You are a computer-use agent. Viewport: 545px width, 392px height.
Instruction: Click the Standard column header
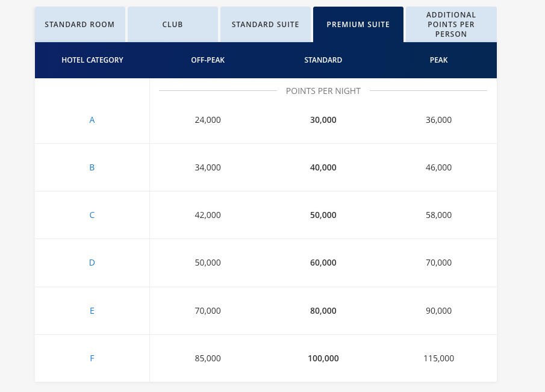pos(323,60)
